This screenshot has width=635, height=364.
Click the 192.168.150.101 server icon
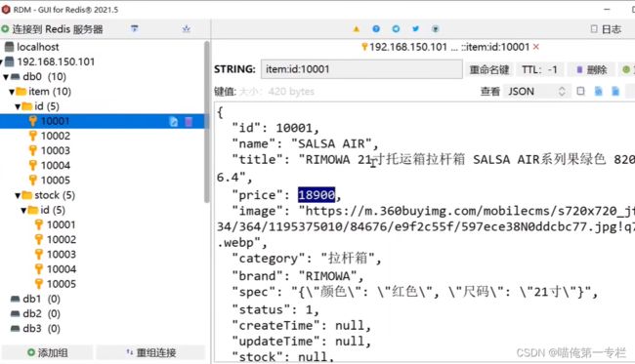point(10,61)
